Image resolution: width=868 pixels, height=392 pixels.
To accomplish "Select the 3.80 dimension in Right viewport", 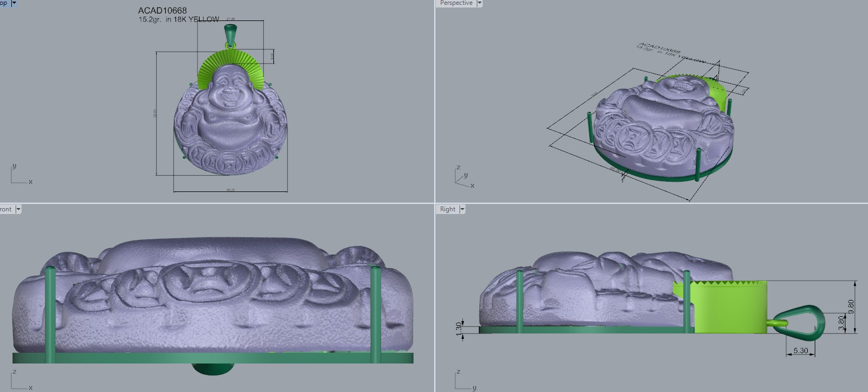I will (841, 323).
